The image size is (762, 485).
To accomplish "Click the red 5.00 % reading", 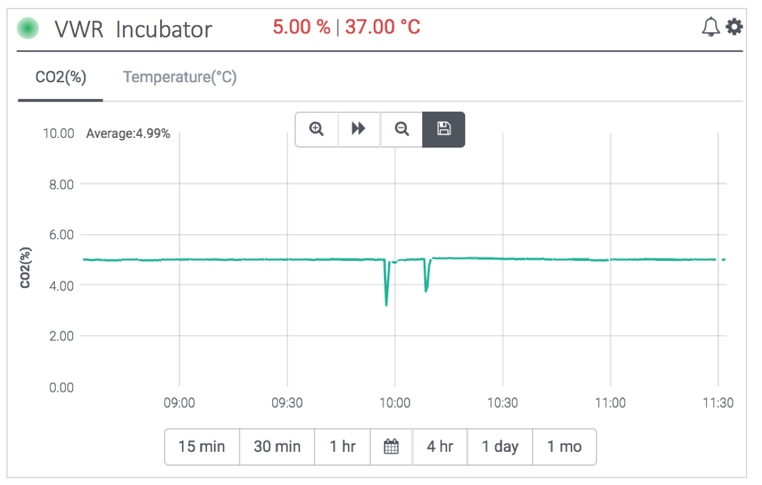I will [x=301, y=27].
